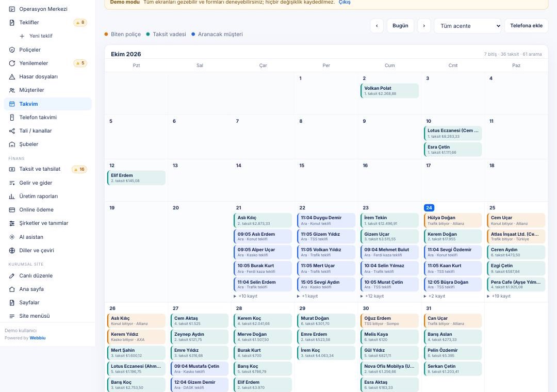Click the Telefon takvimi phone icon
The height and width of the screenshot is (392, 557).
pos(12,117)
